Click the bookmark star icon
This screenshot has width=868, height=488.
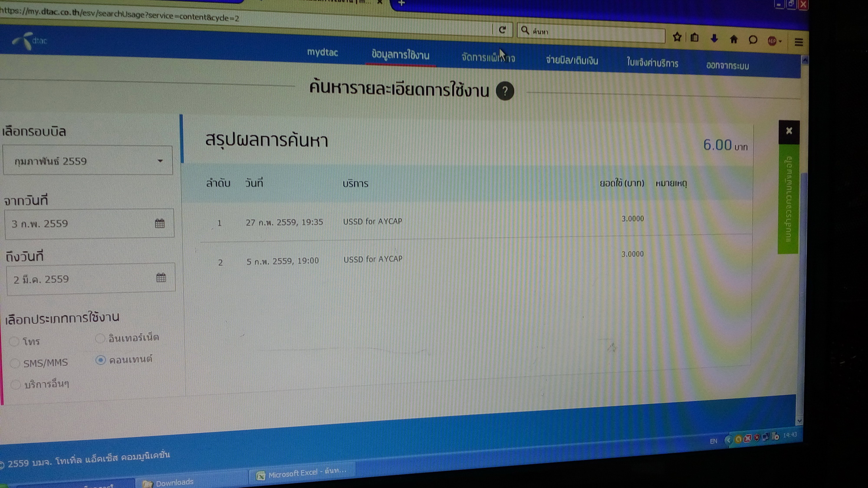click(677, 37)
